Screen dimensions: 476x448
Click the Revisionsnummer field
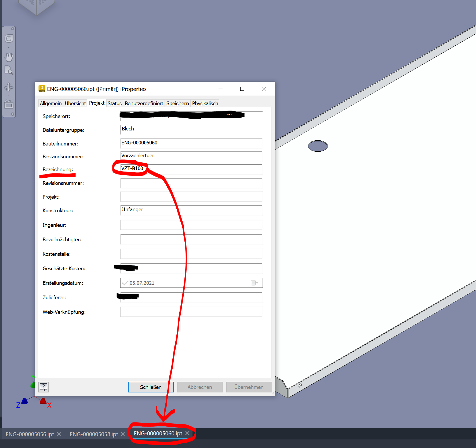pos(191,183)
